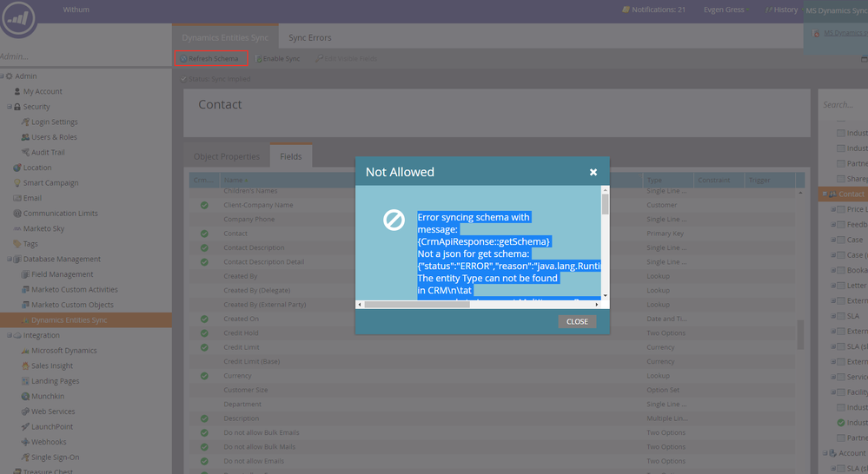Tick the Price List entity checkbox under Contact
The height and width of the screenshot is (474, 868).
pyautogui.click(x=840, y=209)
